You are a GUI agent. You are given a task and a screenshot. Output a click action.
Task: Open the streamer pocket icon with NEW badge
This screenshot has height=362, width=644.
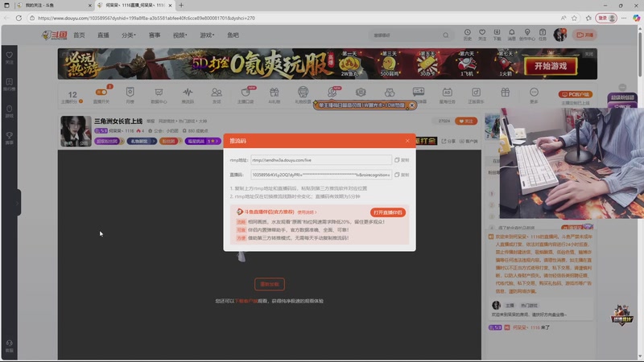click(246, 95)
